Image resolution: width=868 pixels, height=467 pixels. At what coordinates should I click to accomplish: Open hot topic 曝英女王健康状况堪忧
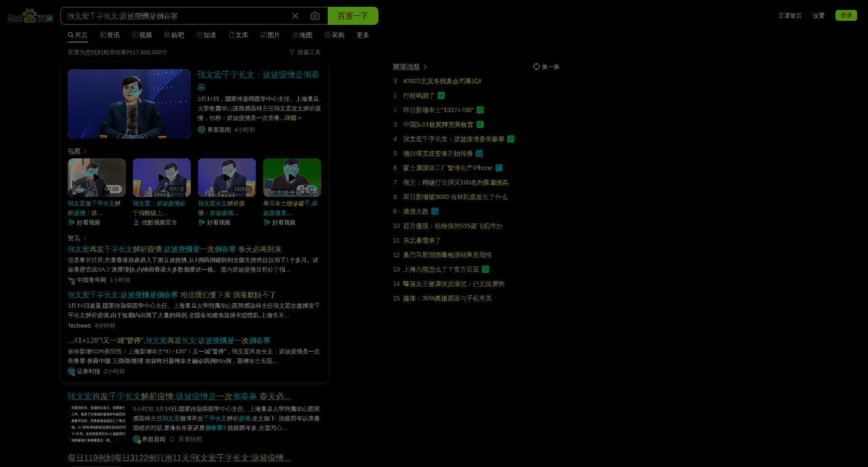pyautogui.click(x=453, y=284)
